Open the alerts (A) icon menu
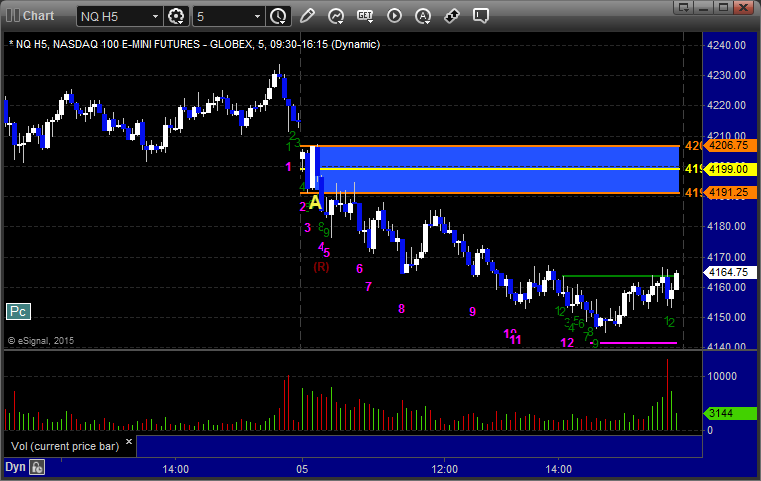The width and height of the screenshot is (761, 481). click(423, 16)
